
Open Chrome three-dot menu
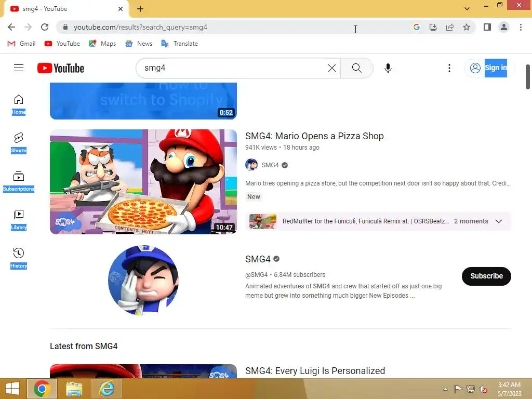pos(521,27)
